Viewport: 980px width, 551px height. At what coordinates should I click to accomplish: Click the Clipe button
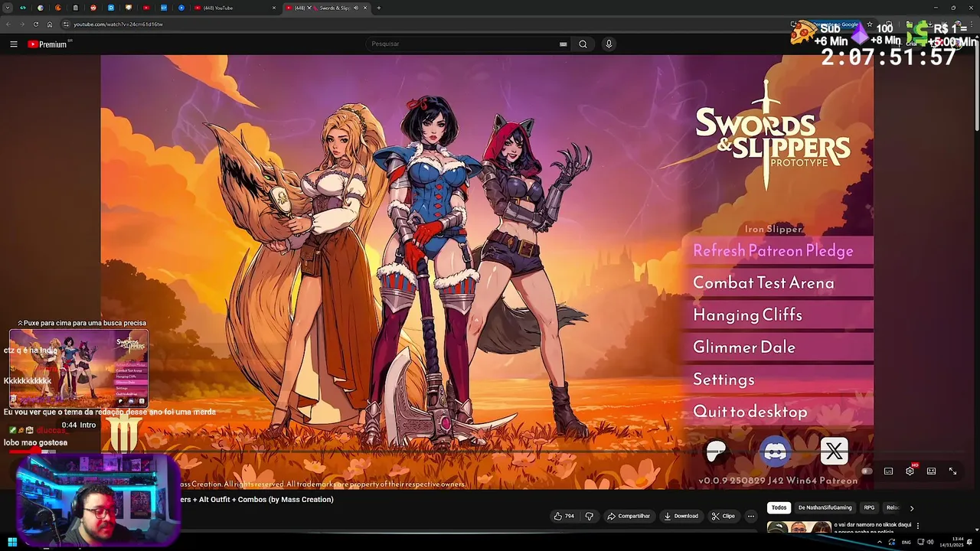tap(723, 516)
